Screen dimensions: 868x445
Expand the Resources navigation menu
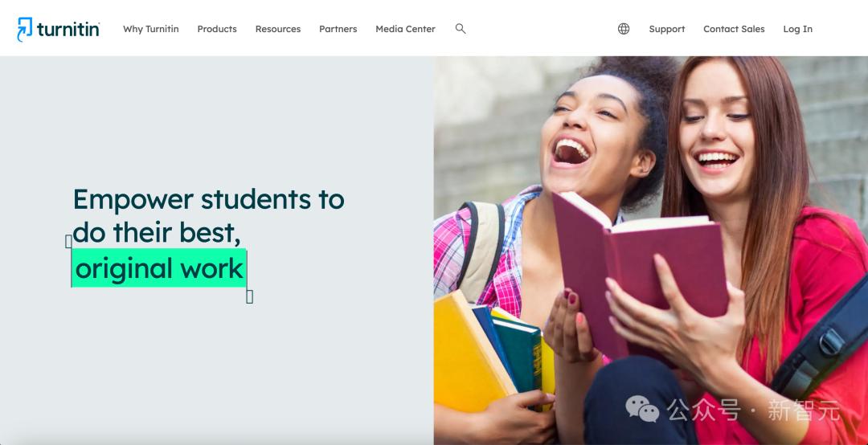[278, 29]
